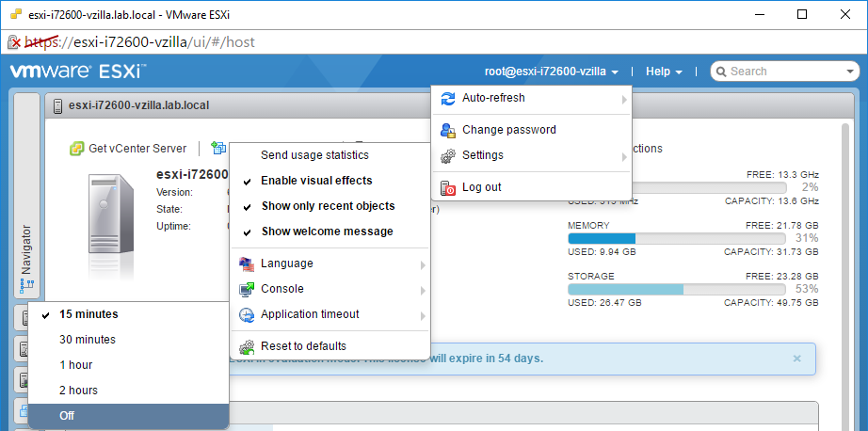
Task: Choose Reset to defaults entry
Action: (330, 347)
